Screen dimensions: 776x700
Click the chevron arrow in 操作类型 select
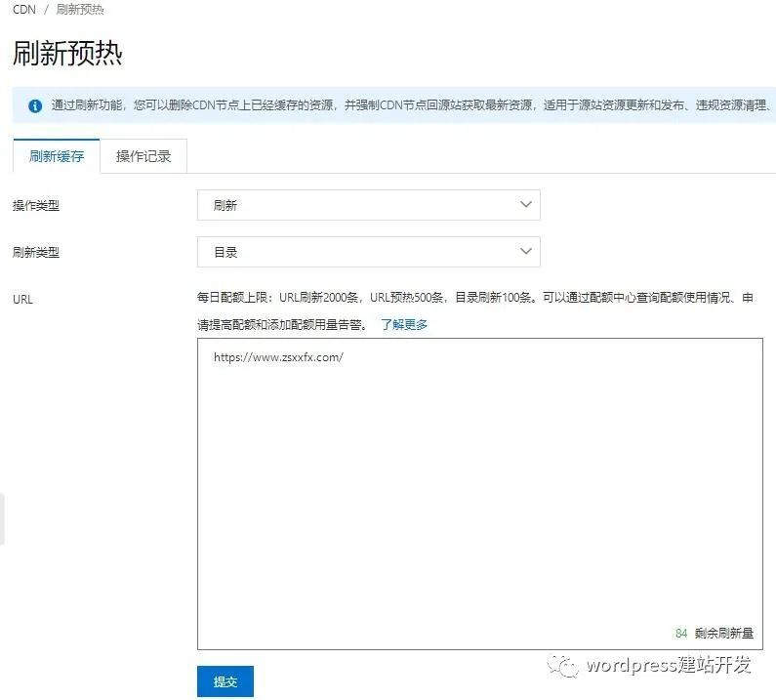click(526, 204)
